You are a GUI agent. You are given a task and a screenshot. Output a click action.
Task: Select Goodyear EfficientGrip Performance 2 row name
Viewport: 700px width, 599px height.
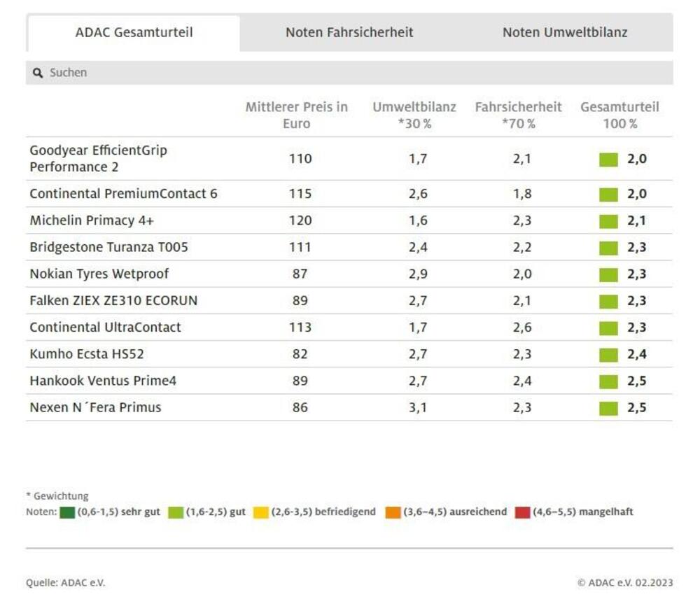tap(98, 158)
